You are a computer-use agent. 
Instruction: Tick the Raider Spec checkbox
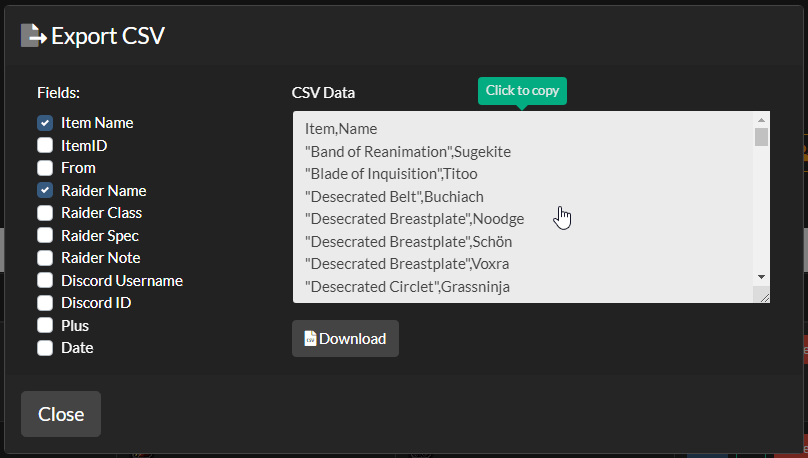(x=45, y=235)
